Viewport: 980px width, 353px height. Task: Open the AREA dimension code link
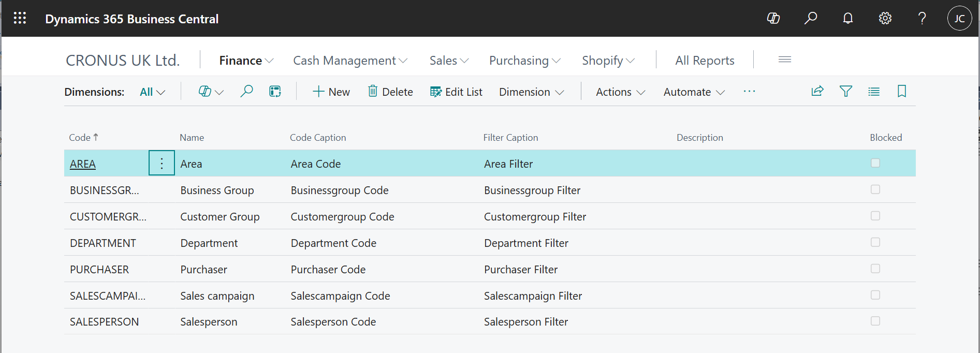tap(83, 164)
